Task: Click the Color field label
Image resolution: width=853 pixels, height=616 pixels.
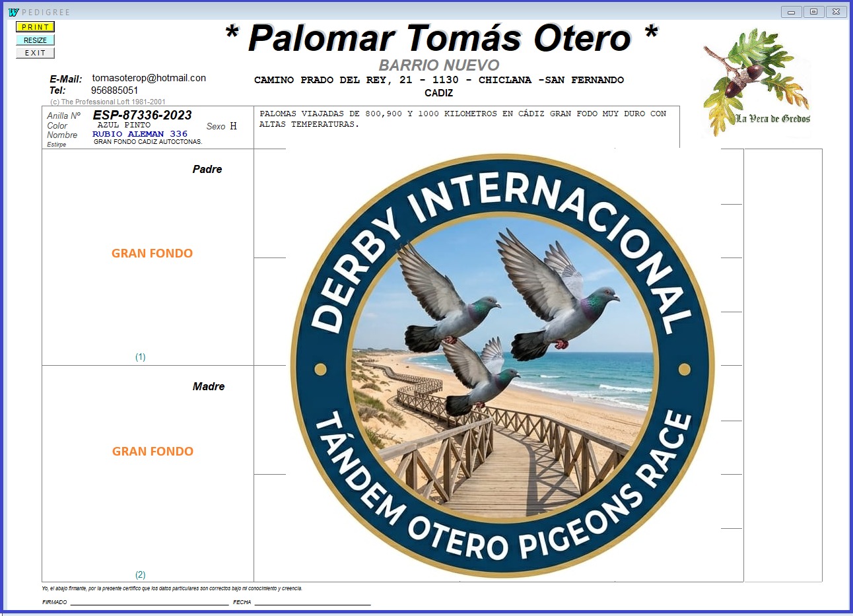Action: [x=57, y=125]
